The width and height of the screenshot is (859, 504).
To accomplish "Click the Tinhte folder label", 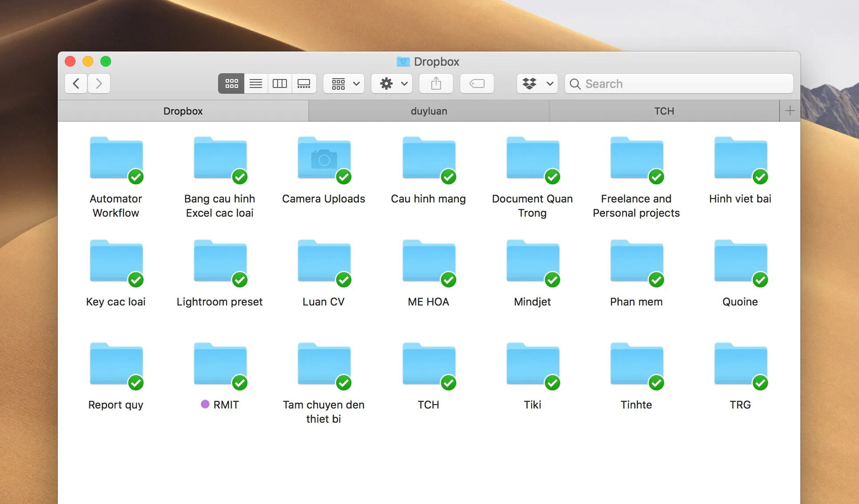I will click(636, 405).
